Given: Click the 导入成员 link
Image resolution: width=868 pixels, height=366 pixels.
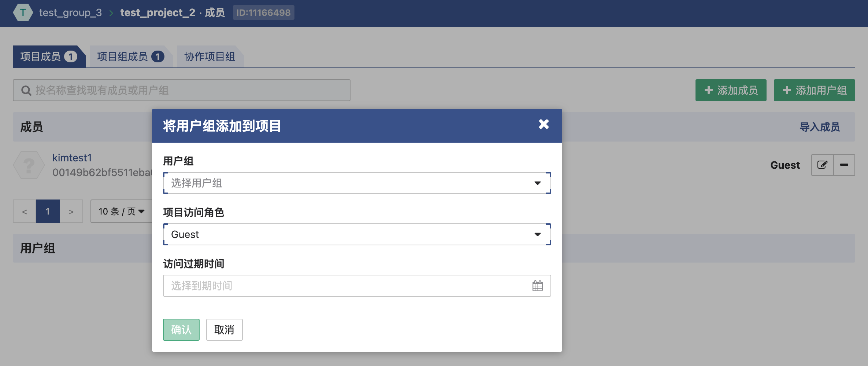Looking at the screenshot, I should (820, 127).
